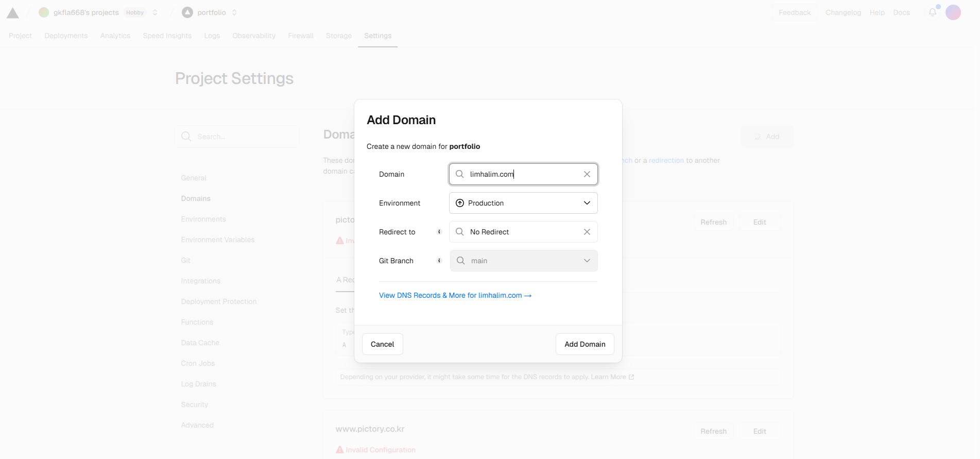This screenshot has height=459, width=980.
Task: Switch to the Settings tab
Action: pos(378,36)
